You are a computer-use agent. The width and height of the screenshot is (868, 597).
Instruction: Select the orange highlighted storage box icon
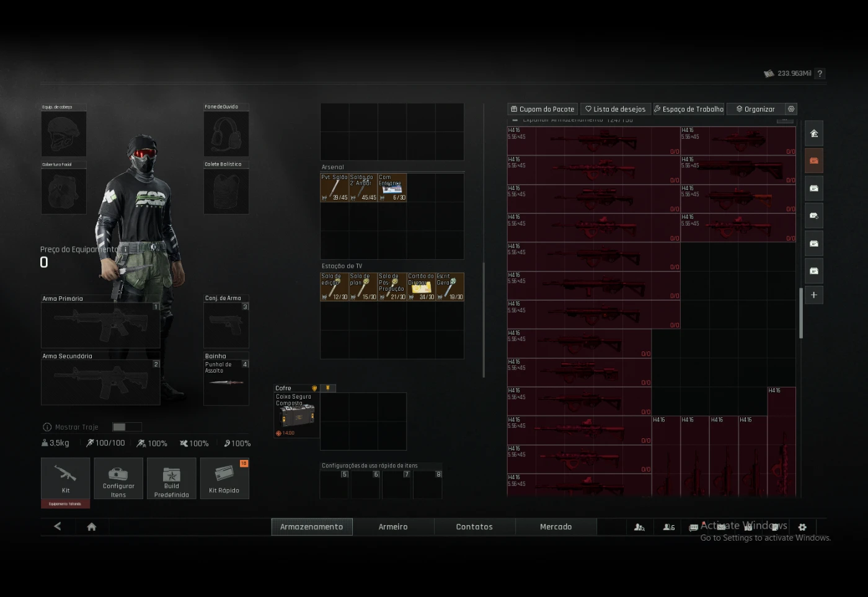click(x=814, y=161)
